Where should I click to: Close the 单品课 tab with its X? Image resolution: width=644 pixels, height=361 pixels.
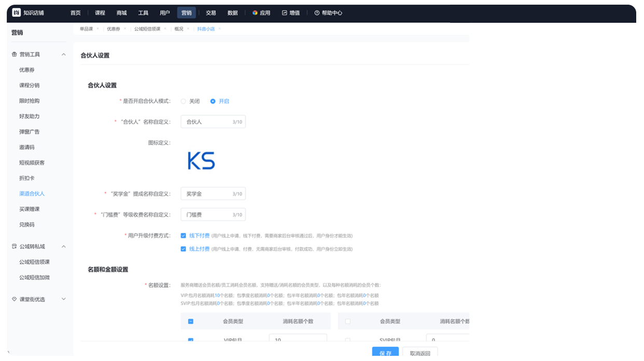tap(97, 29)
